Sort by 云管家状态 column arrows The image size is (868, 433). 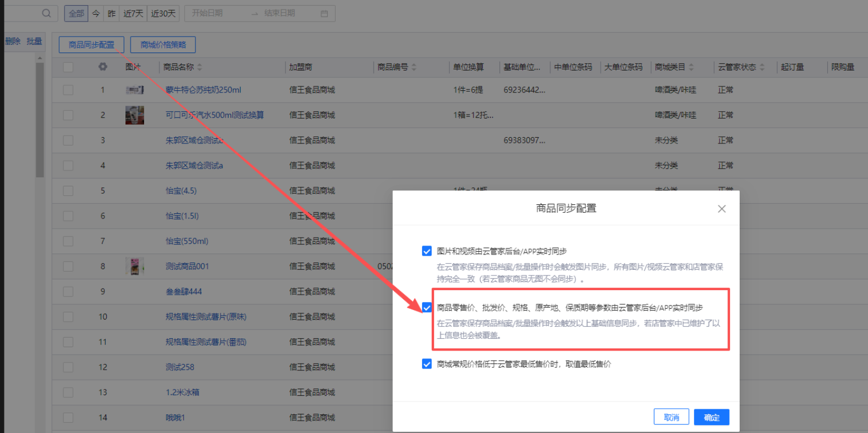coord(762,67)
